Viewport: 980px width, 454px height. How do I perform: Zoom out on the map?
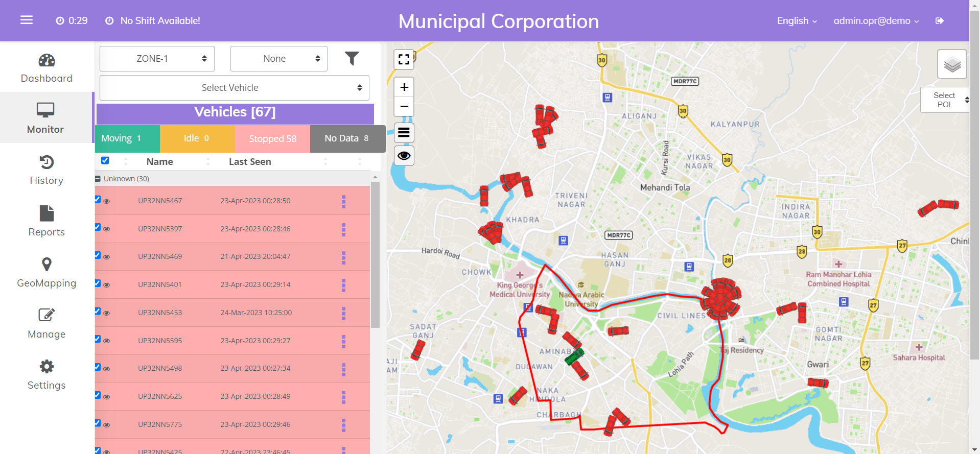coord(404,106)
